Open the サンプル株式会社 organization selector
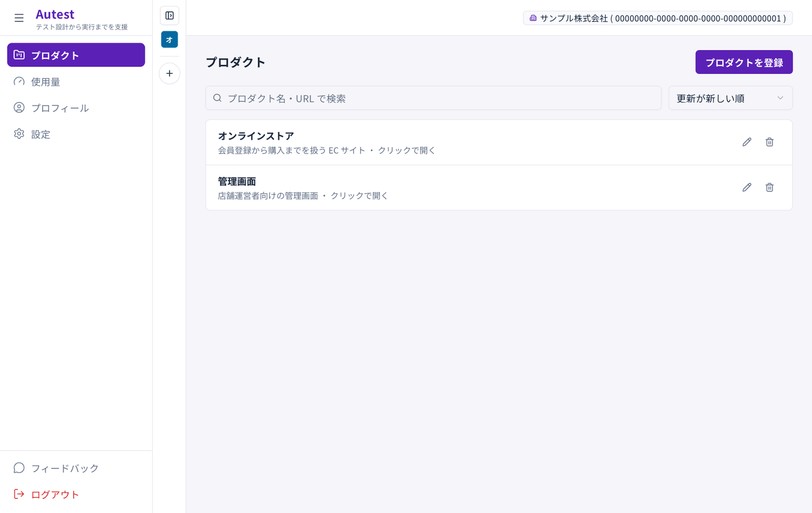Screen dimensions: 812x513 pos(658,18)
